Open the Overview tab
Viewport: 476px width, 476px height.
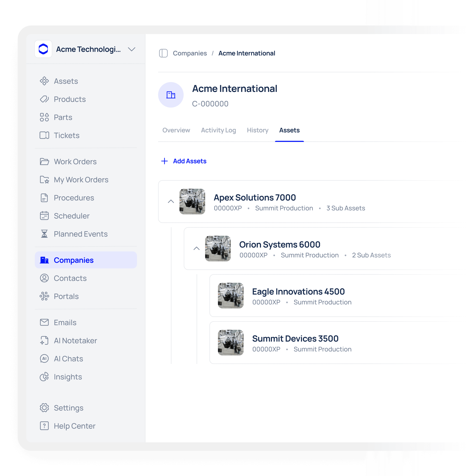click(176, 130)
